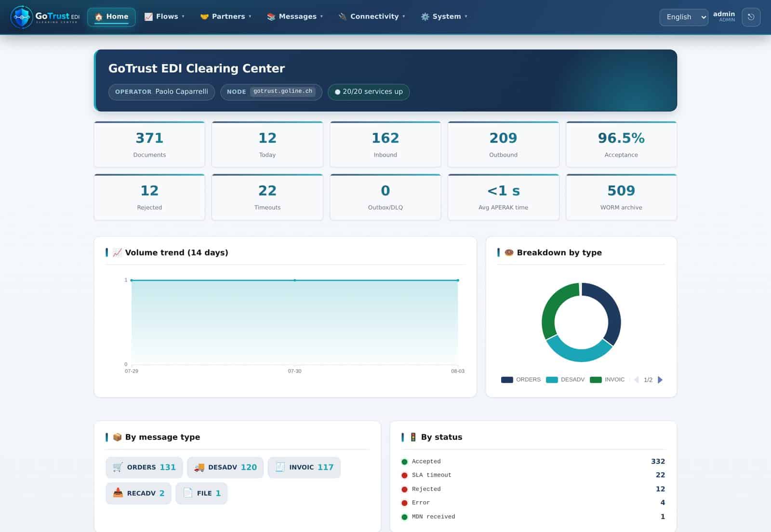771x532 pixels.
Task: Click the System gear icon
Action: (425, 17)
